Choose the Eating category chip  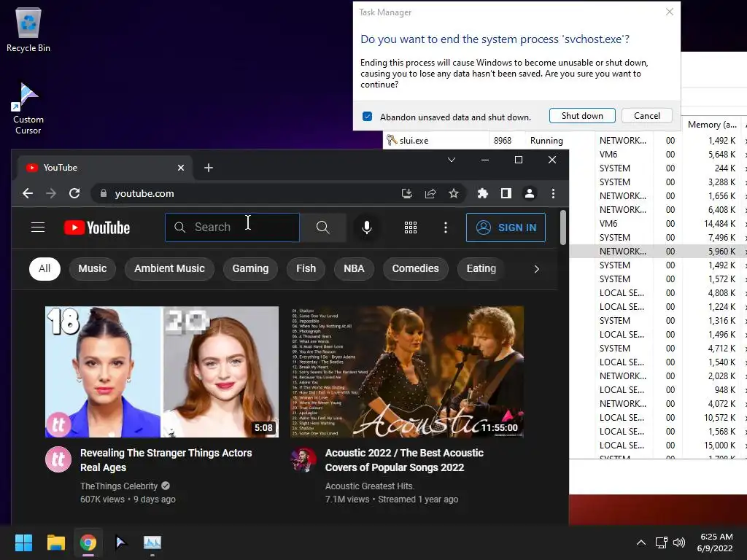481,268
